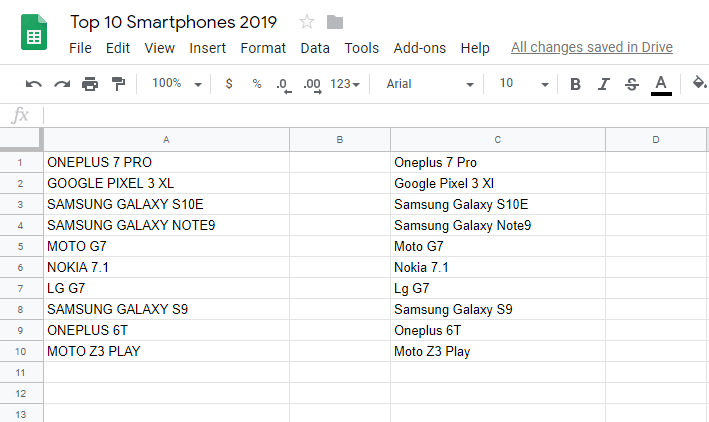Open the text color picker
This screenshot has width=709, height=422.
pos(661,85)
